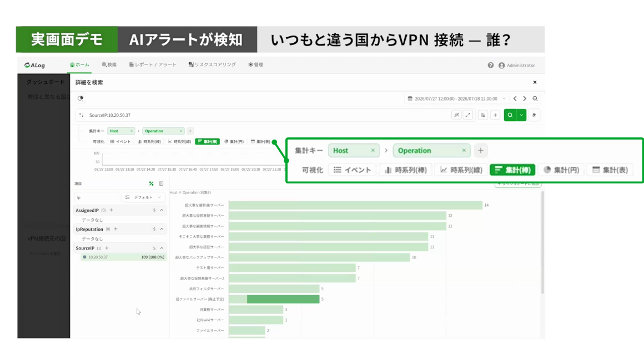The width and height of the screenshot is (644, 363).
Task: Click the IpReputation field header label
Action: (x=89, y=229)
